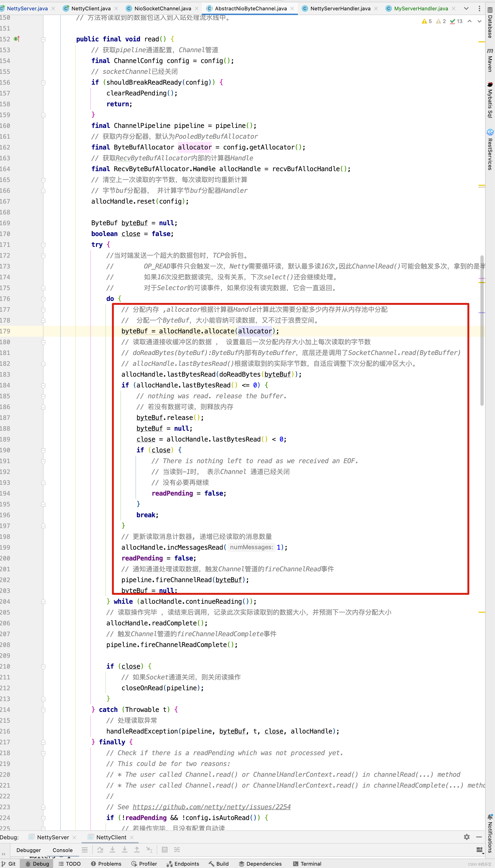Open the Mybatis Sql side panel
The height and width of the screenshot is (868, 495).
pyautogui.click(x=490, y=100)
